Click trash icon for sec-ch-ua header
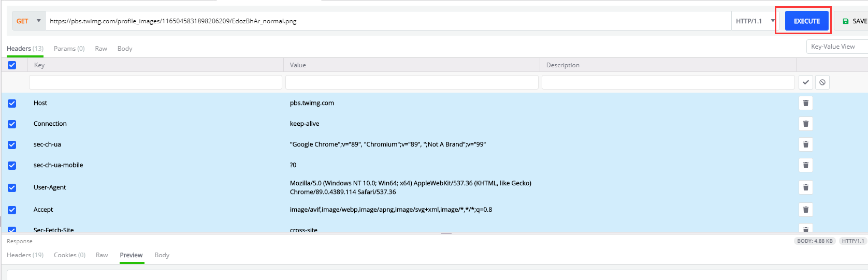This screenshot has width=868, height=280. [805, 144]
